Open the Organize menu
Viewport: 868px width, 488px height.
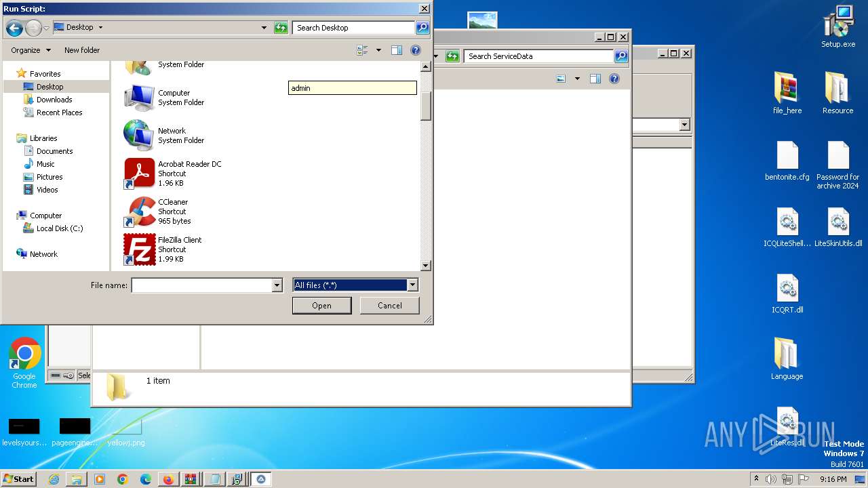31,50
